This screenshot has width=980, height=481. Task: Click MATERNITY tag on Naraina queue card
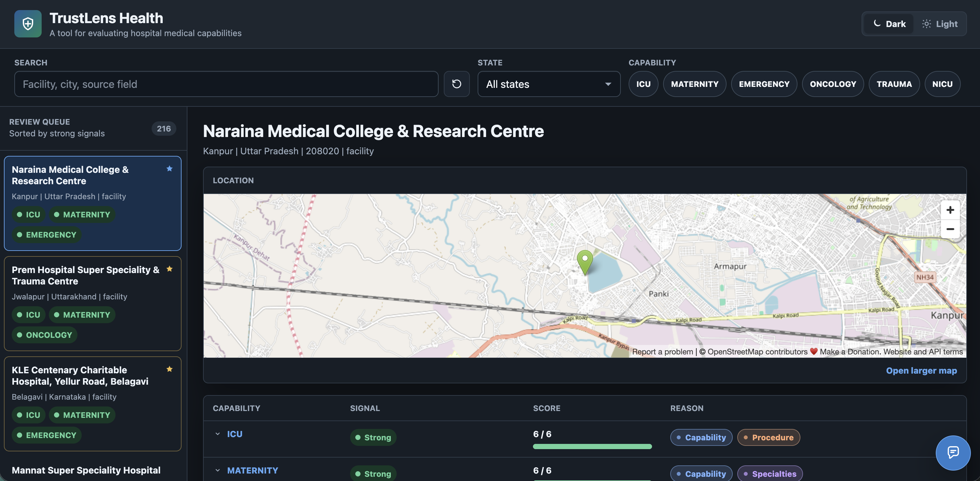click(82, 214)
